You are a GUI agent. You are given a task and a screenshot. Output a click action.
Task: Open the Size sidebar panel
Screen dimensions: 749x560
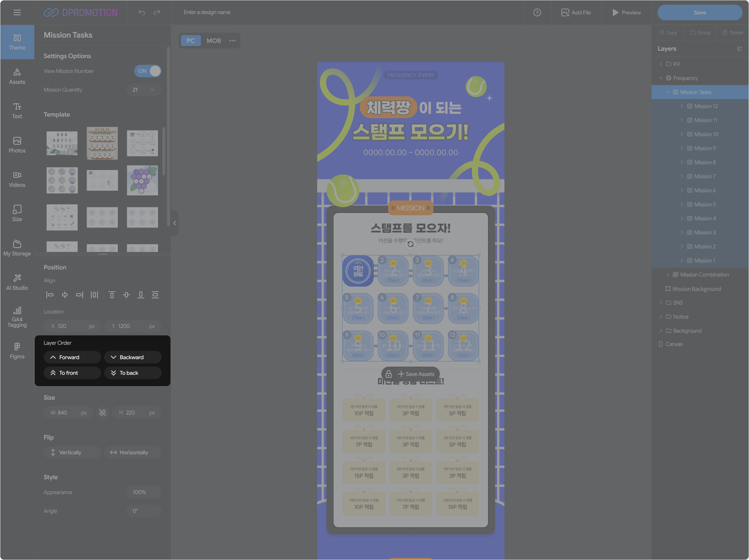(x=17, y=214)
